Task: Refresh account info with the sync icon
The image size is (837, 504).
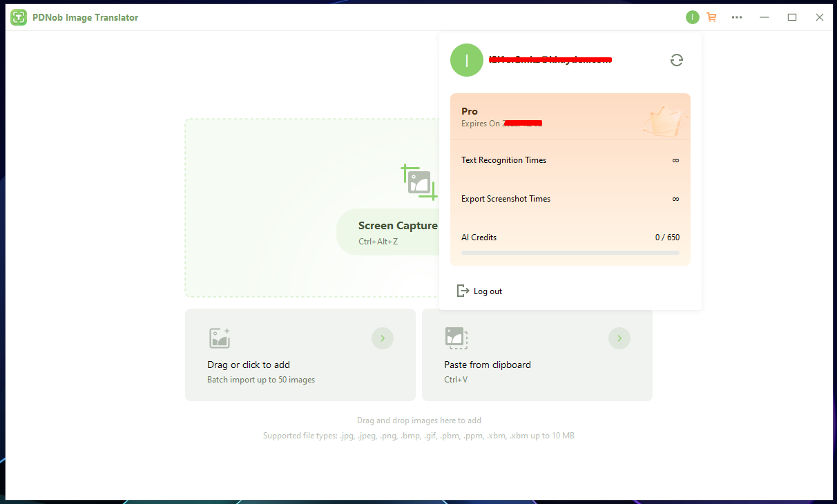Action: tap(677, 60)
